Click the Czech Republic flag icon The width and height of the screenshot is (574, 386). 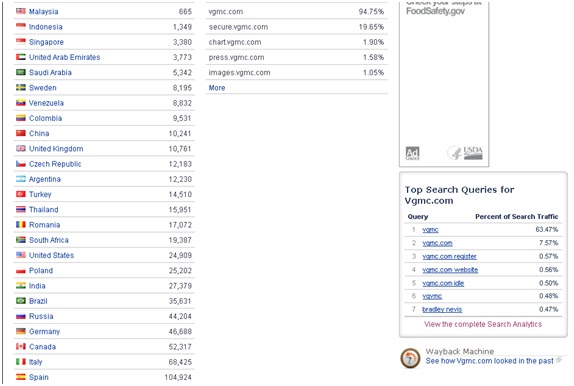pyautogui.click(x=21, y=164)
